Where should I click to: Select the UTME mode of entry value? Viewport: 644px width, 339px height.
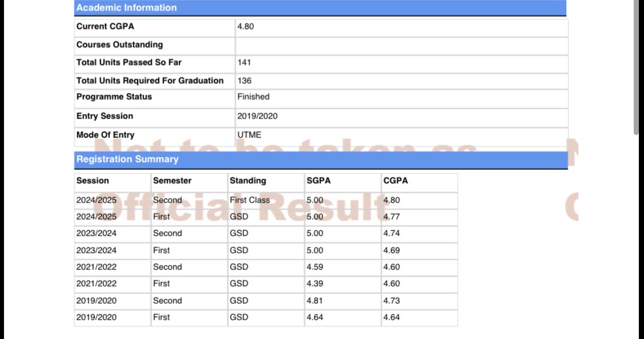(x=250, y=135)
